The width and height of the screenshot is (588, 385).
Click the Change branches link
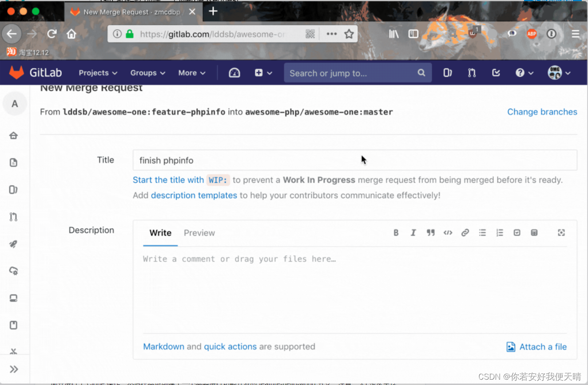point(542,112)
